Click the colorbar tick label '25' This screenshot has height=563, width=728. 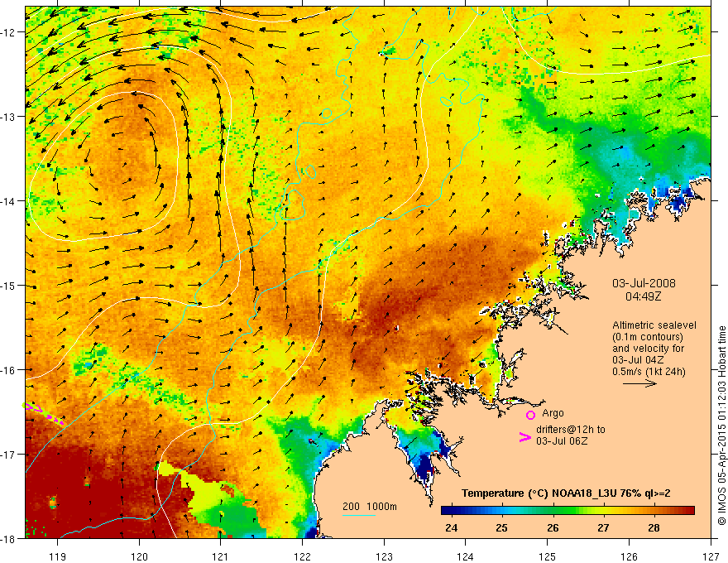click(x=501, y=527)
